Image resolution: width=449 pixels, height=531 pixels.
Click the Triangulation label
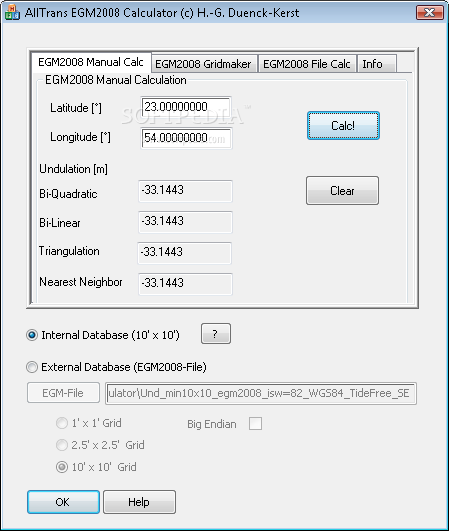[69, 251]
